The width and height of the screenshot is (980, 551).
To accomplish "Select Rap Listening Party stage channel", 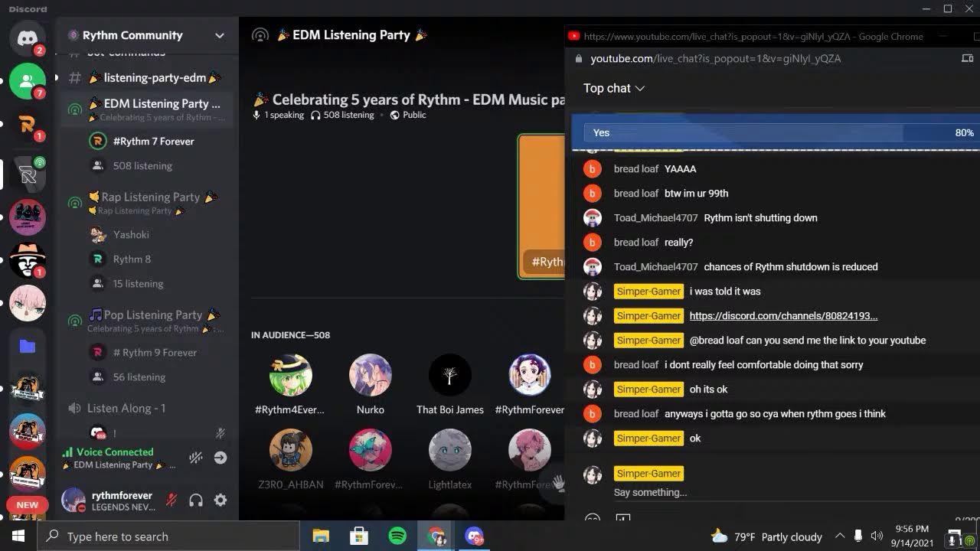I will point(145,203).
